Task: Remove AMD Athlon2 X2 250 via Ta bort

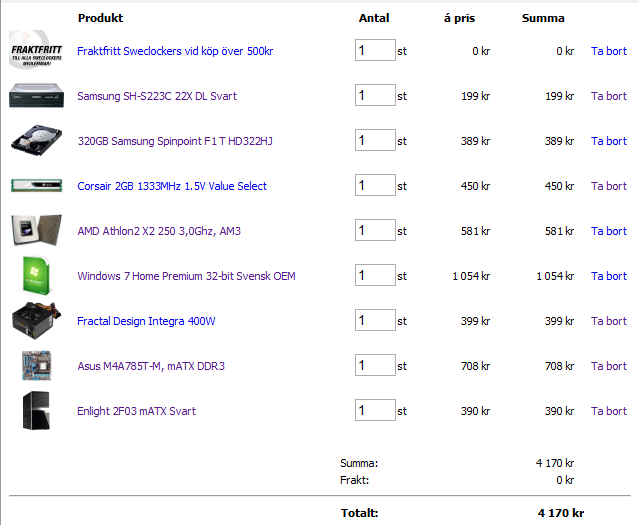Action: pos(609,231)
